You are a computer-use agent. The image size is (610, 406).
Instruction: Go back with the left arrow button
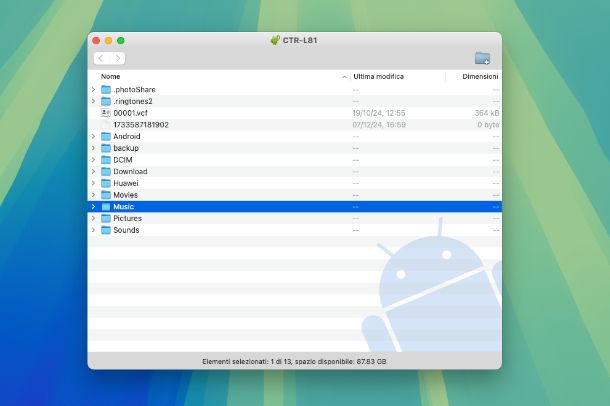(101, 59)
